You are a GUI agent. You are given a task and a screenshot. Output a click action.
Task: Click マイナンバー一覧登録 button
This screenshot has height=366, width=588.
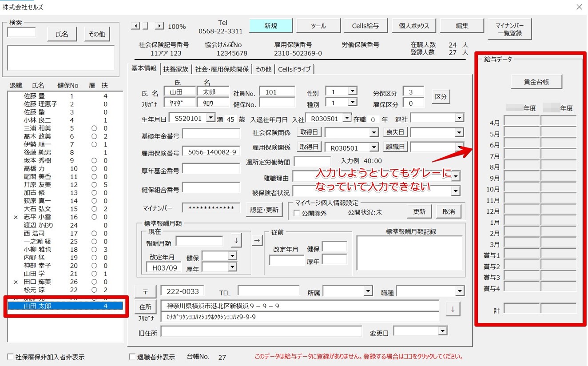(509, 29)
